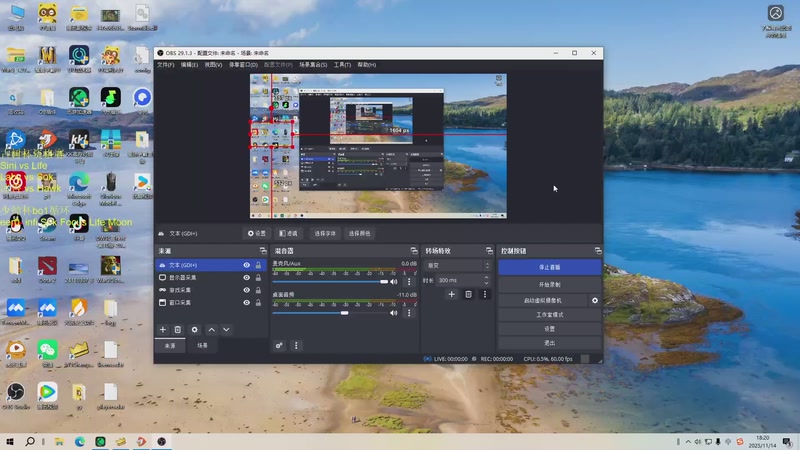Click the 停止直播 button
800x450 pixels.
coord(549,268)
